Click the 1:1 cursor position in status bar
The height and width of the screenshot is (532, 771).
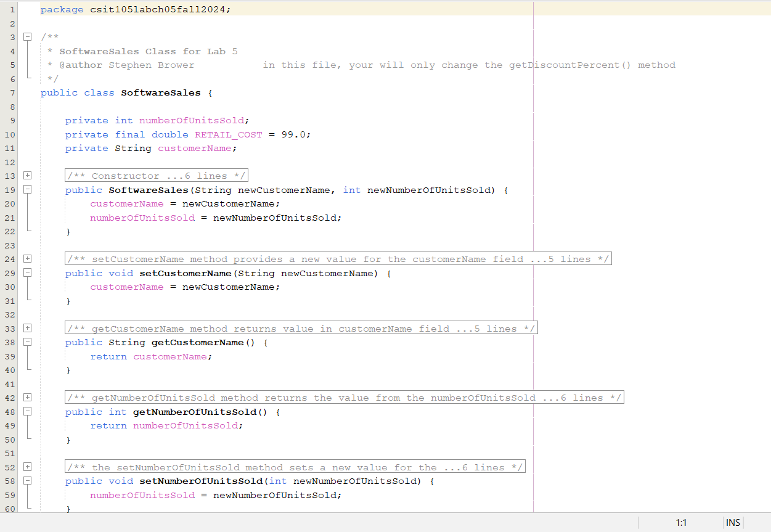(x=681, y=523)
